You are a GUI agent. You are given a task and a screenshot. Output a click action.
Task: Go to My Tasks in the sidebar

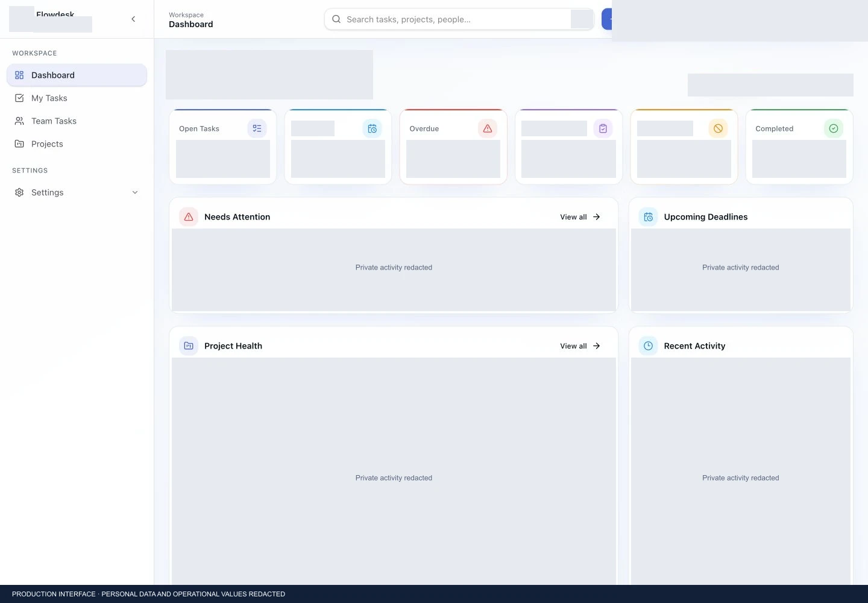click(77, 98)
